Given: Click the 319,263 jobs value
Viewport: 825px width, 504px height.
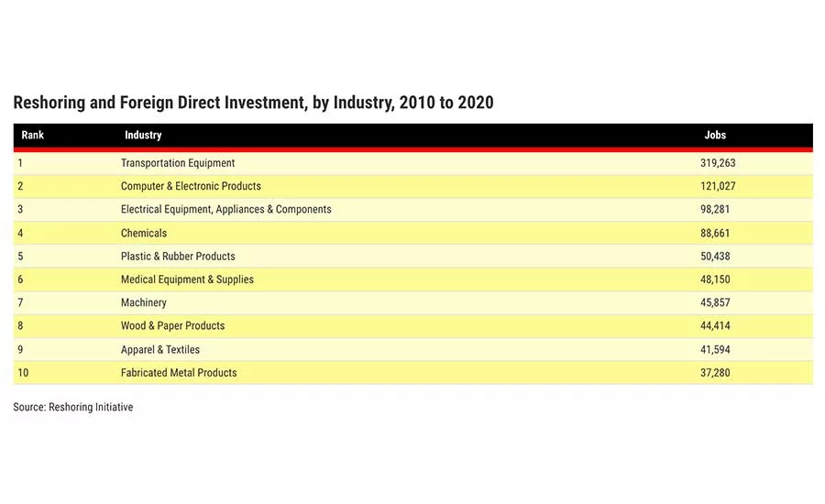Looking at the screenshot, I should 718,163.
